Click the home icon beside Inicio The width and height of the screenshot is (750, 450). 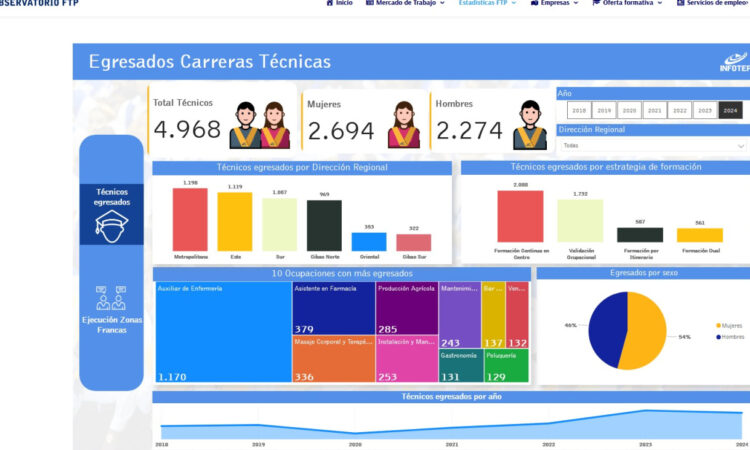pos(330,3)
